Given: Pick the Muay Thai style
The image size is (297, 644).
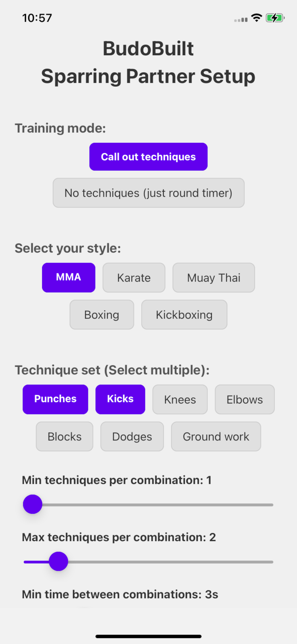Looking at the screenshot, I should pos(214,278).
